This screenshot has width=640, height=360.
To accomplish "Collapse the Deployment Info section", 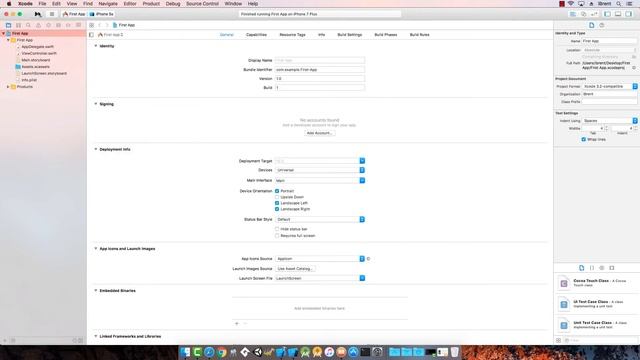I will coord(96,149).
